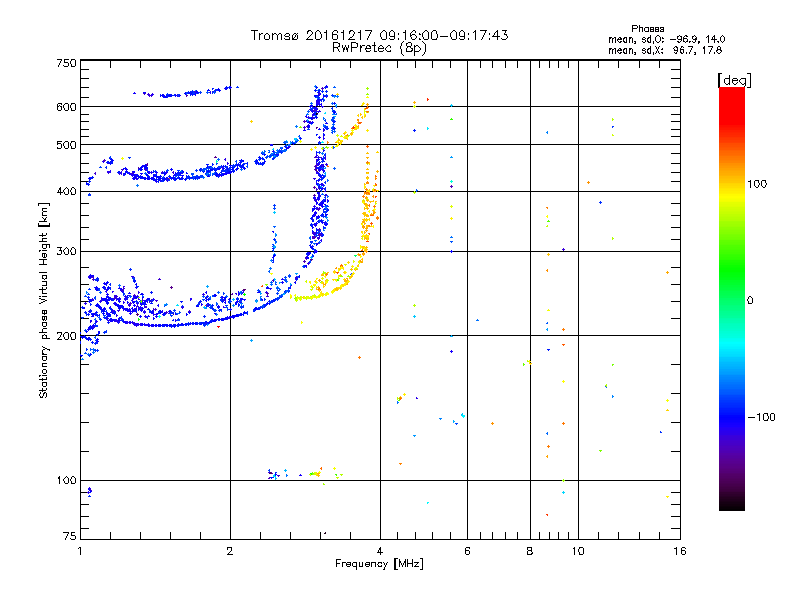Click the x-axis tick label '16'
Image resolution: width=800 pixels, height=600 pixels.
(680, 551)
